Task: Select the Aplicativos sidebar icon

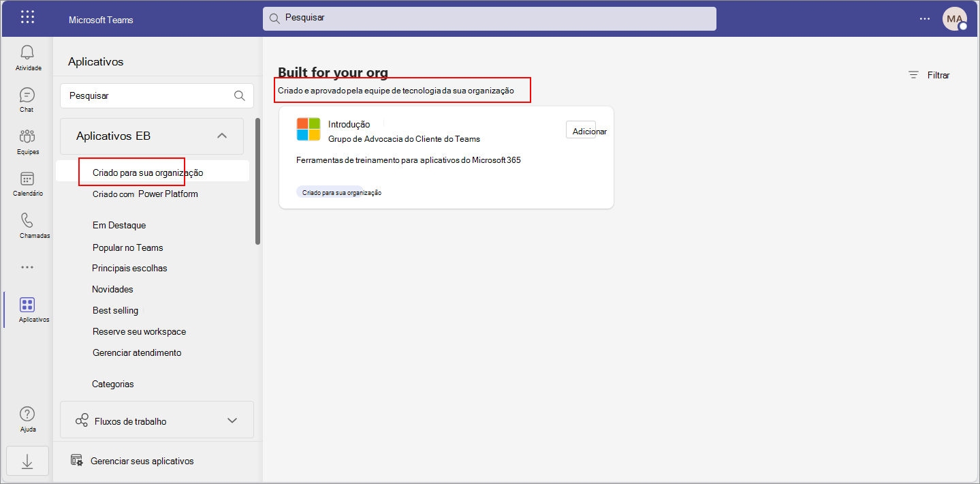Action: (27, 305)
